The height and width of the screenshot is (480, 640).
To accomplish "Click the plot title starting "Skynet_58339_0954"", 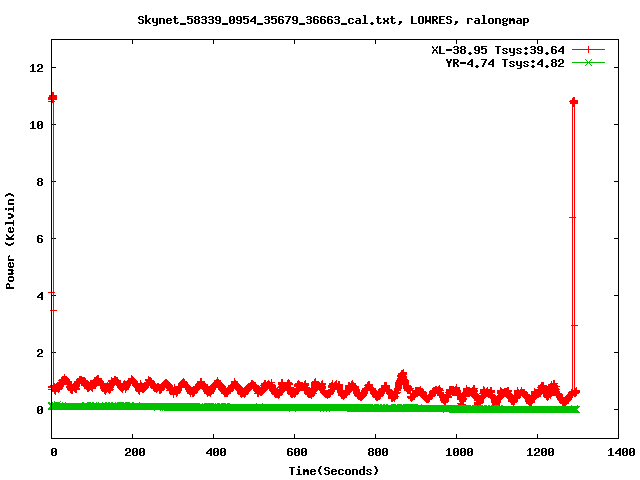I will coord(333,20).
